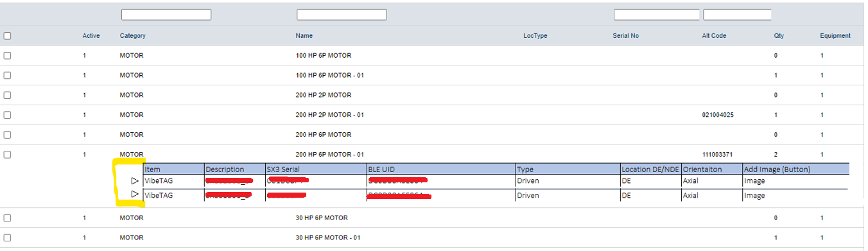Click the Add Image (Button) header

(777, 169)
